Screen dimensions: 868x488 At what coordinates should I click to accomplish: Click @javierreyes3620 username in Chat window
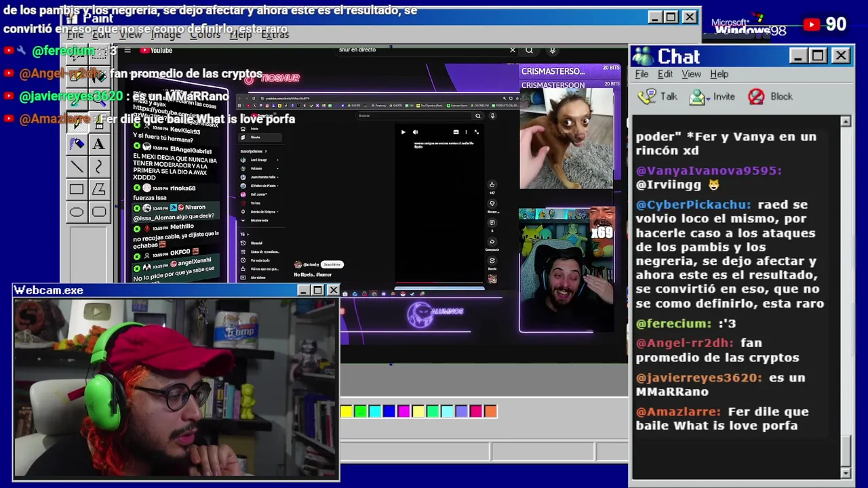tap(699, 378)
